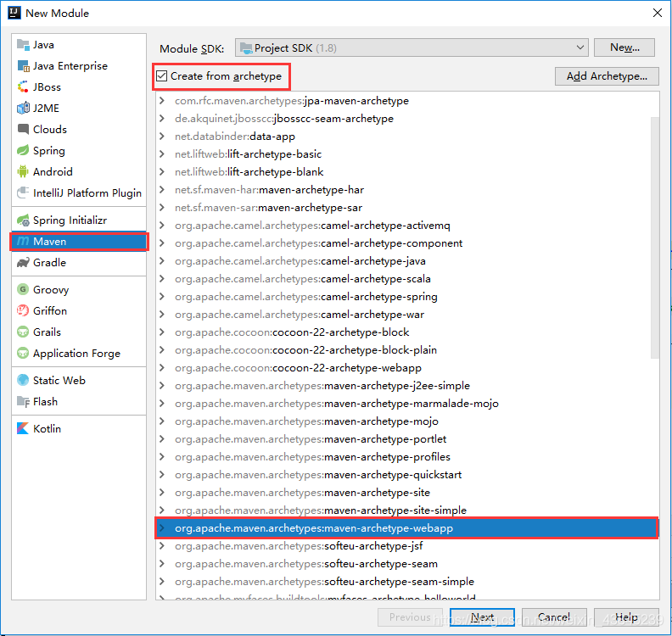Expand net.databinder data-app node

coord(162,137)
